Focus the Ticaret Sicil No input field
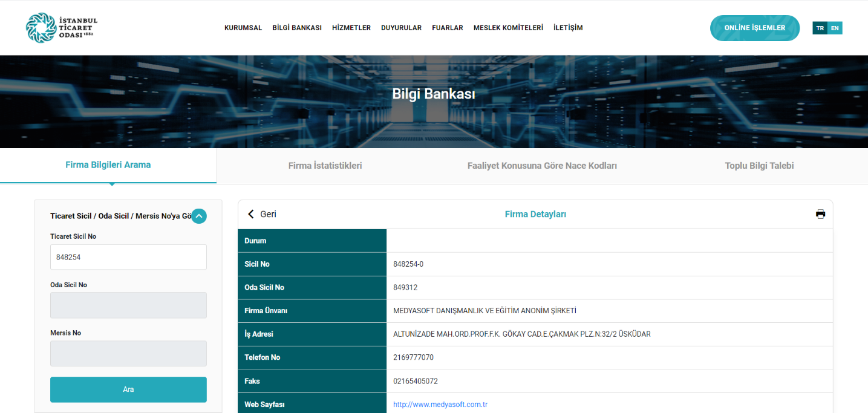The width and height of the screenshot is (868, 413). click(x=128, y=257)
